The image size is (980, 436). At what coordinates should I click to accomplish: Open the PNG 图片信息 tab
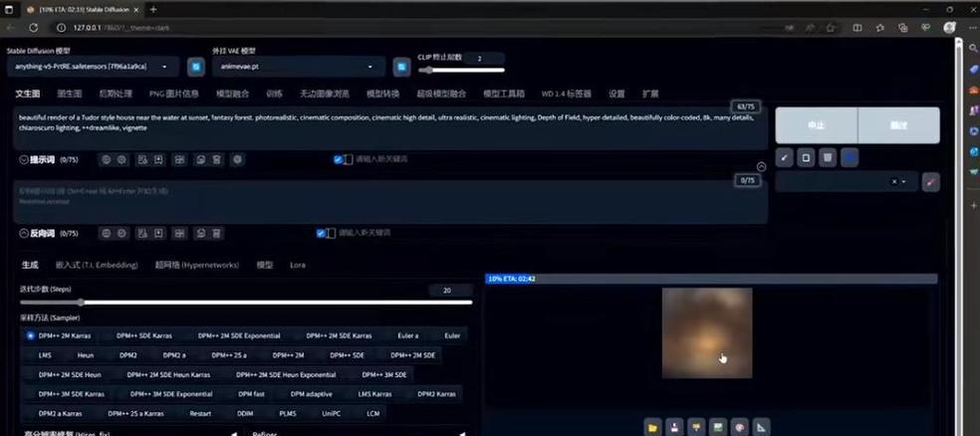click(173, 94)
